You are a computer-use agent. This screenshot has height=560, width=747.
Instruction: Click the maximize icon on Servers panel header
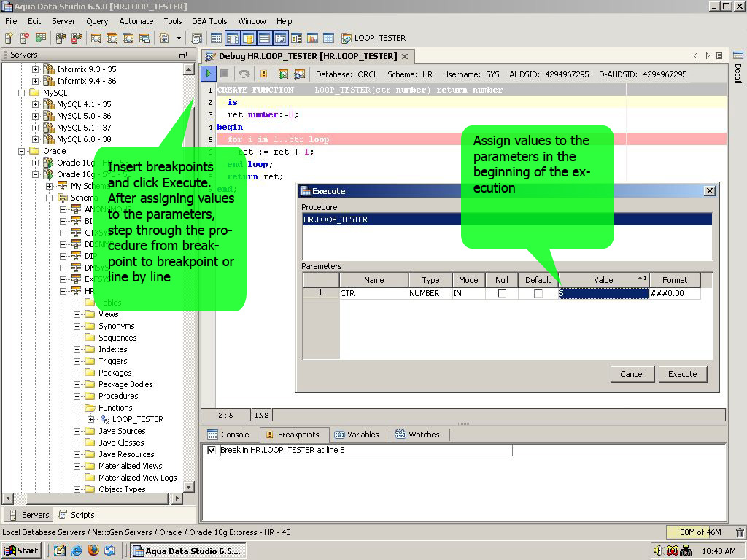[183, 55]
